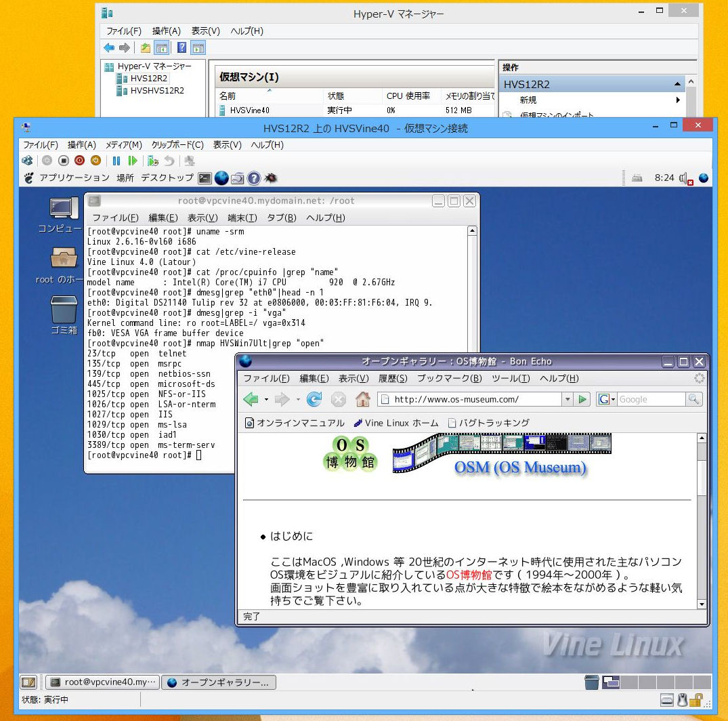Launch the mail client icon in GNOME panel
Screen dimensions: 728x721
click(238, 178)
